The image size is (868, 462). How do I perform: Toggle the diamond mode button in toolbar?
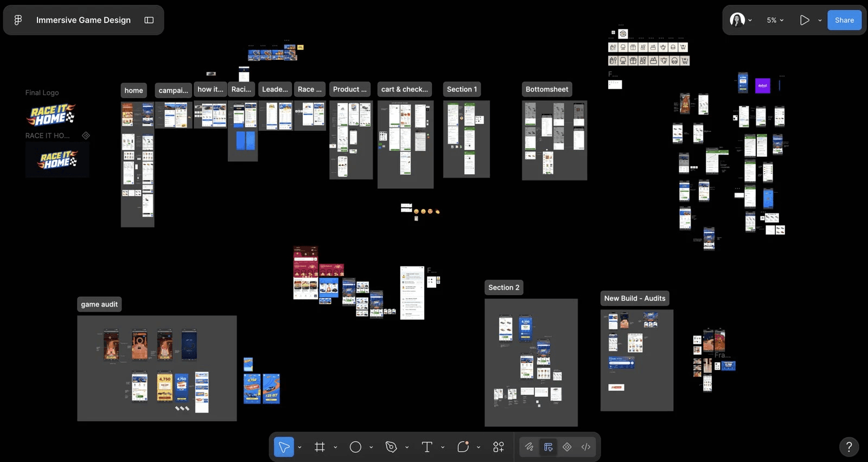[567, 447]
